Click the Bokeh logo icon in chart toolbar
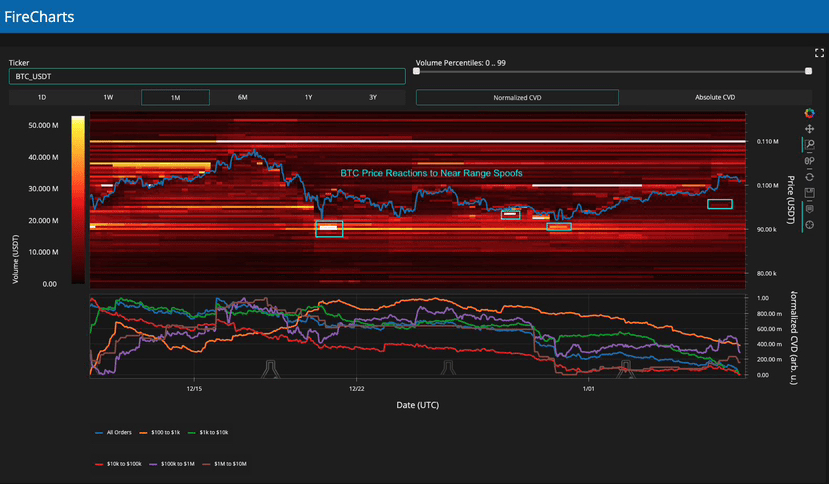Image resolution: width=829 pixels, height=484 pixels. (x=809, y=113)
